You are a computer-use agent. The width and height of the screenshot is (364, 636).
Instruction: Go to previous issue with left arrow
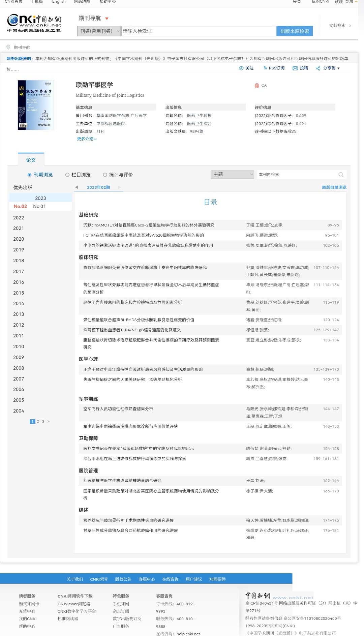coord(77,187)
